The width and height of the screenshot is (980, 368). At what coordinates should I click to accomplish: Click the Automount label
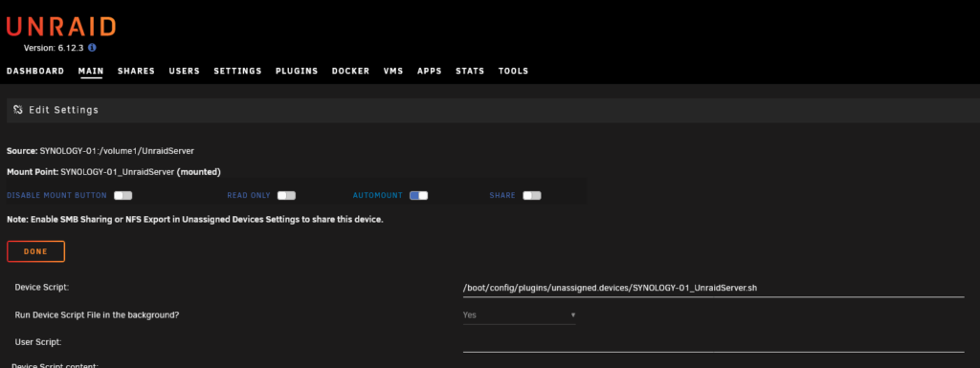(x=377, y=195)
